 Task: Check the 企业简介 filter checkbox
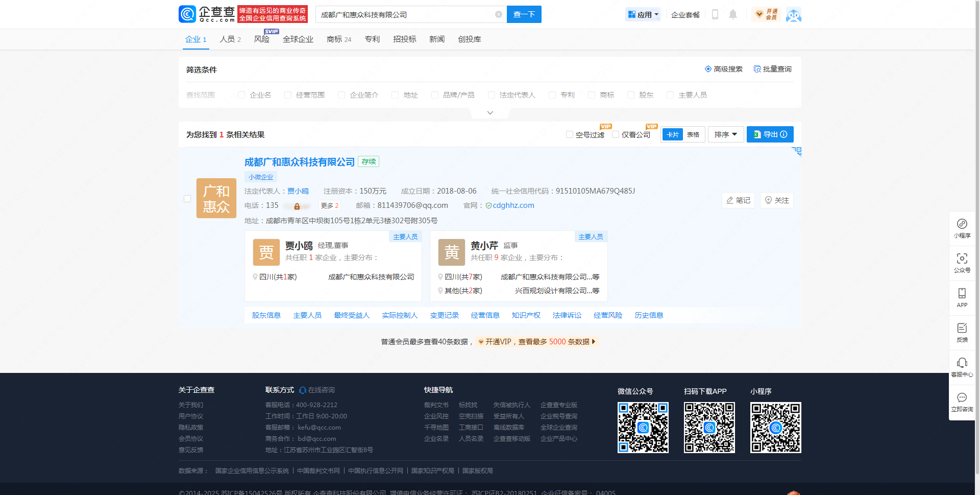pyautogui.click(x=341, y=95)
